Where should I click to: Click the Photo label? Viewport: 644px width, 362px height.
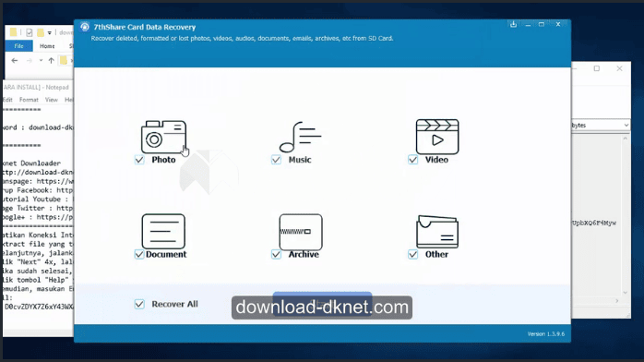[x=163, y=160]
